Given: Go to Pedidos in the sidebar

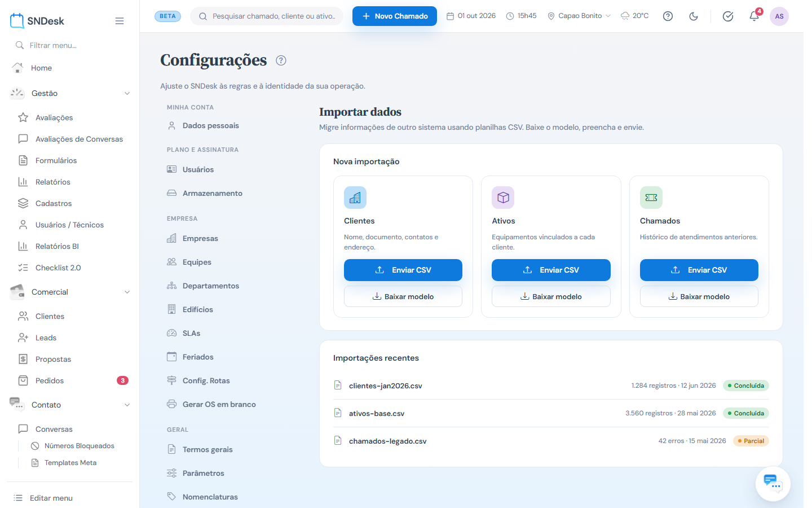Looking at the screenshot, I should 50,380.
